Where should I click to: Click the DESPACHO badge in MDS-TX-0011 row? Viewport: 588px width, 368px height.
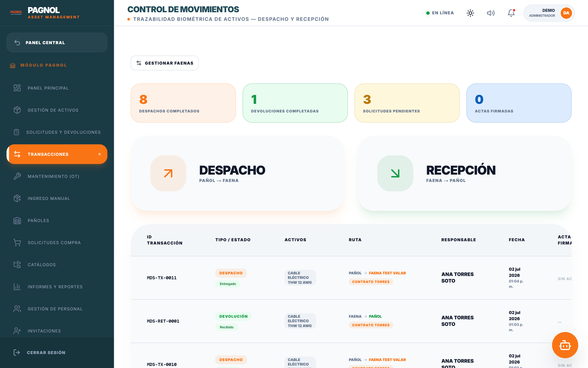click(231, 273)
